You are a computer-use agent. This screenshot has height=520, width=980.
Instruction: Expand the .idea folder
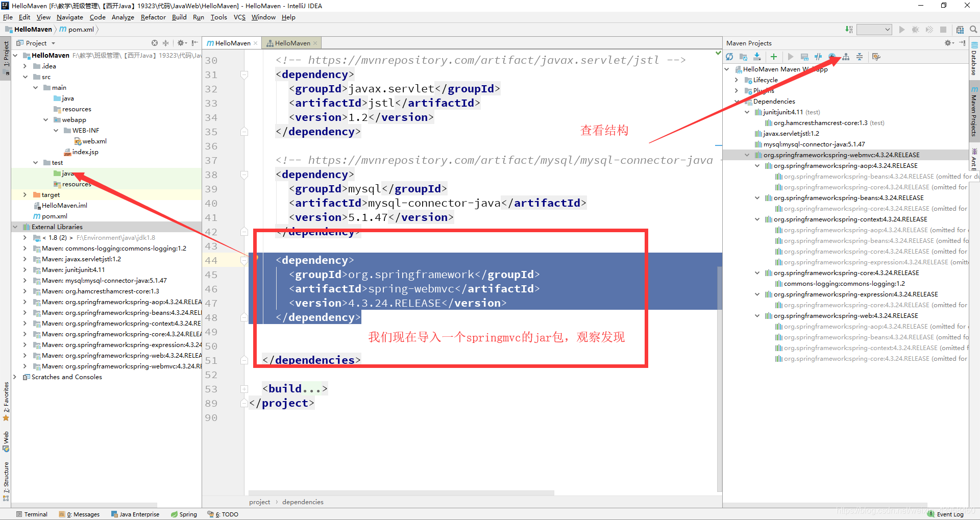pyautogui.click(x=25, y=66)
